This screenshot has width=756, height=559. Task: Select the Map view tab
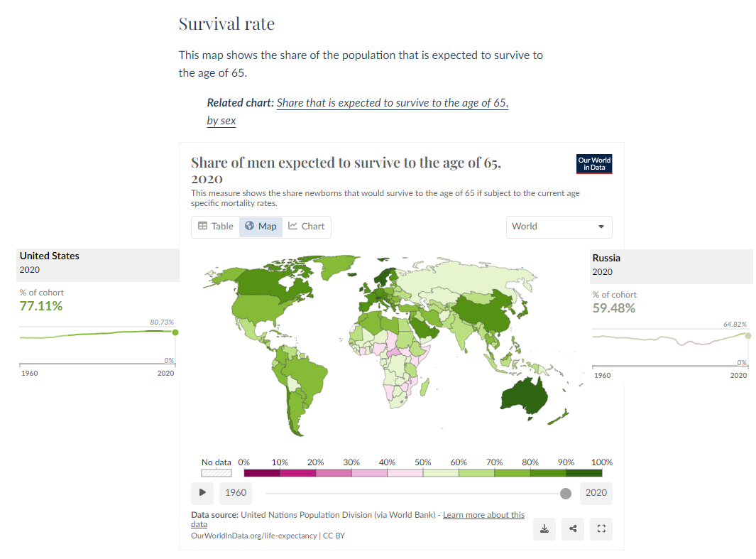click(261, 227)
